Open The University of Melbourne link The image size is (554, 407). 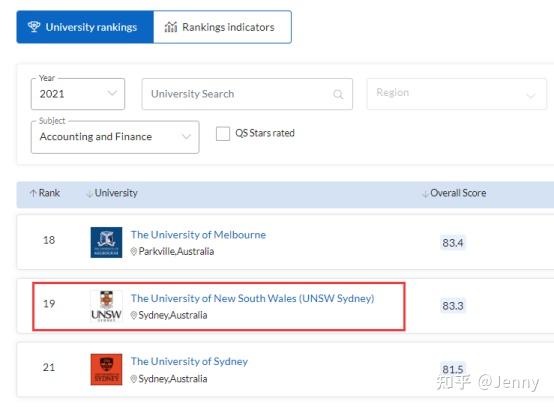coord(198,235)
